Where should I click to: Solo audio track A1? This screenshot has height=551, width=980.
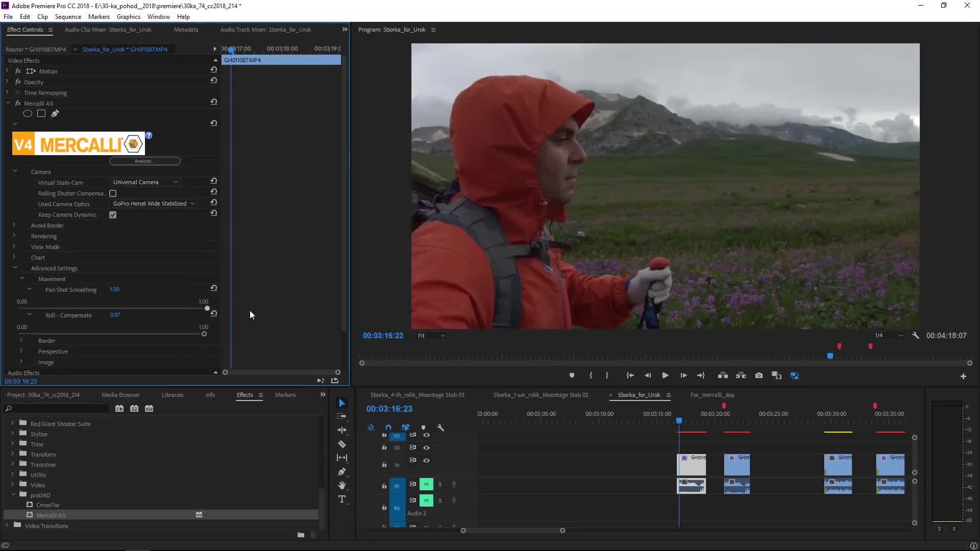click(x=440, y=484)
